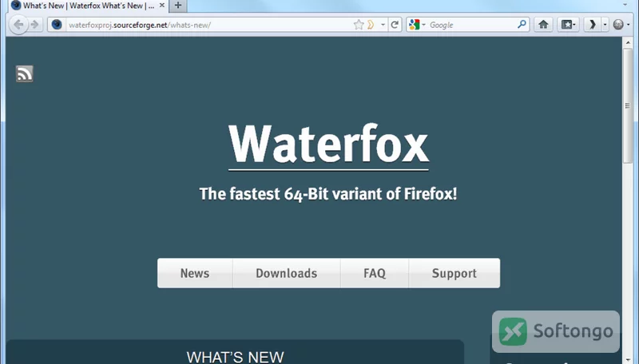Open the Downloads navigation item
Image resolution: width=639 pixels, height=364 pixels.
pos(287,273)
